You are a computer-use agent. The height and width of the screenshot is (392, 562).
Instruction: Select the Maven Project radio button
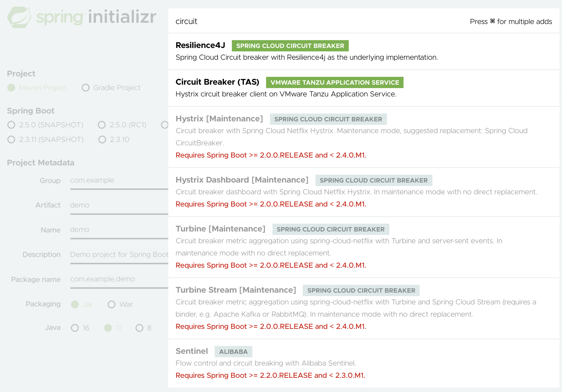pos(11,88)
